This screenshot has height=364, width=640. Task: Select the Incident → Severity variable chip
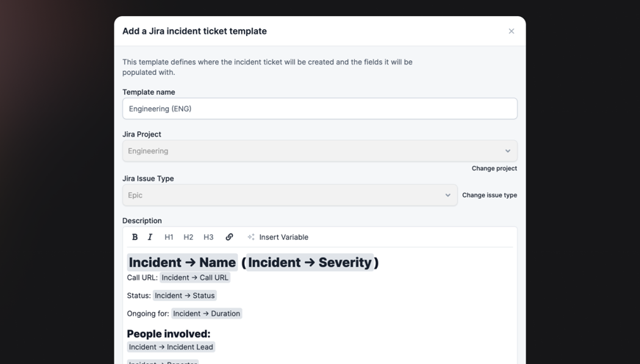[309, 263]
